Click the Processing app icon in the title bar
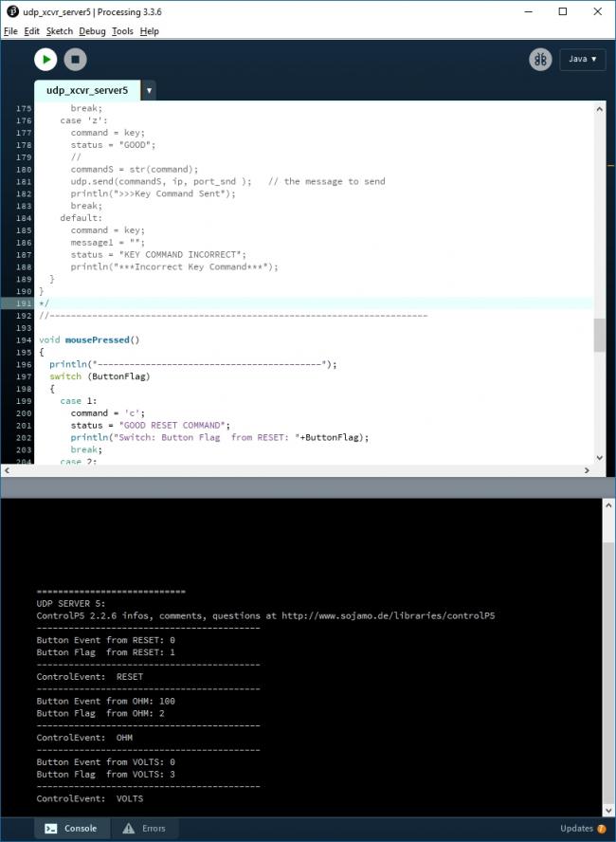 [x=11, y=11]
